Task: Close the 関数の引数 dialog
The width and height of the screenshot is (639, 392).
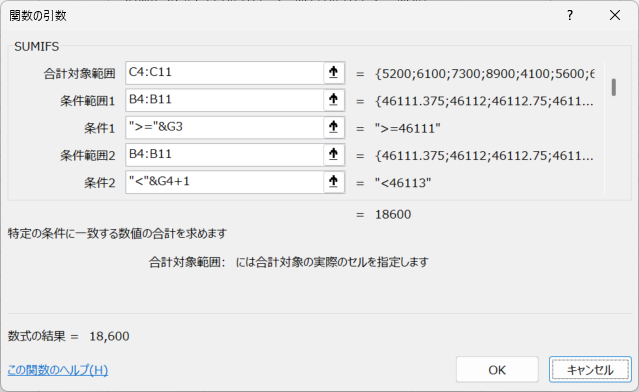Action: point(615,15)
